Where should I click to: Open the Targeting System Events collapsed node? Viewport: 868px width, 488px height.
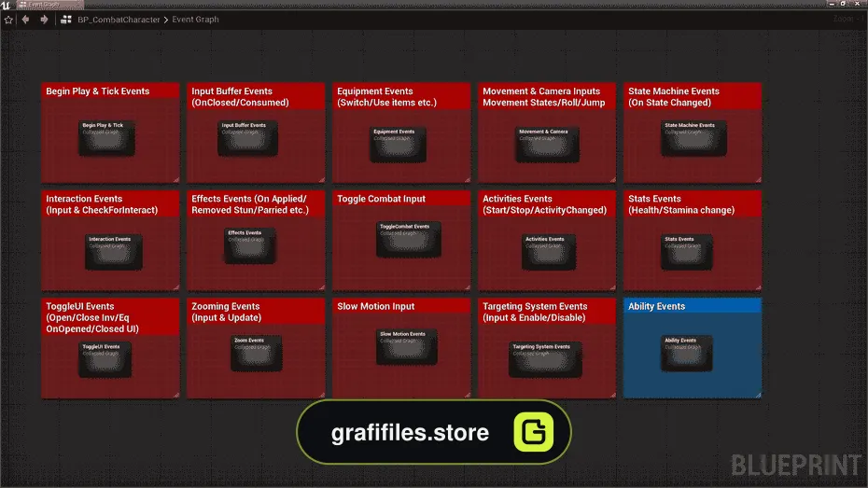tap(545, 359)
